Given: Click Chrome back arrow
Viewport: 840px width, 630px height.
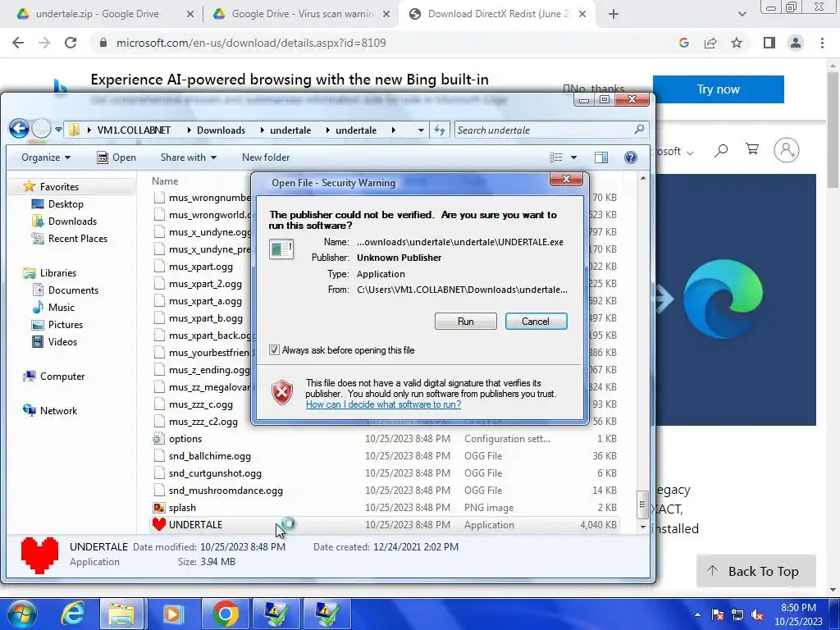Looking at the screenshot, I should tap(18, 43).
